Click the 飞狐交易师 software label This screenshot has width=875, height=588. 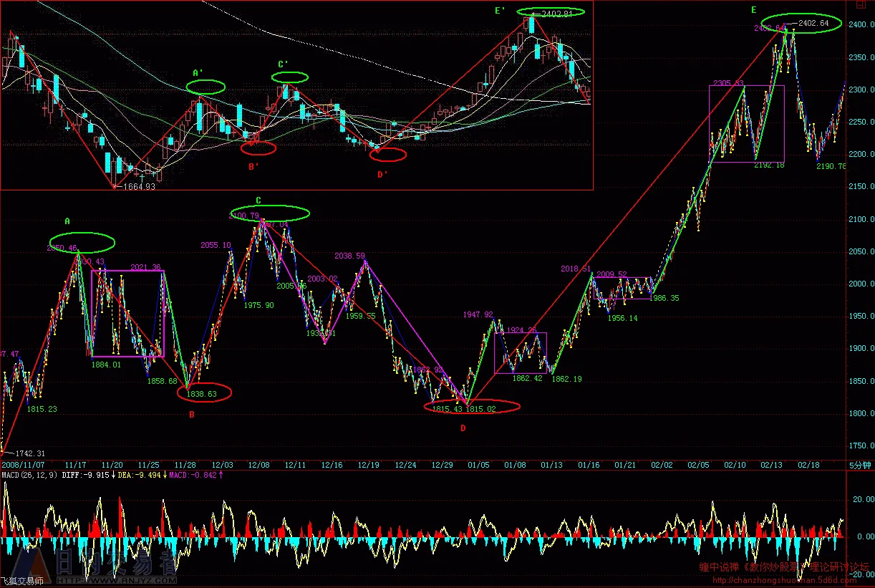(x=21, y=581)
